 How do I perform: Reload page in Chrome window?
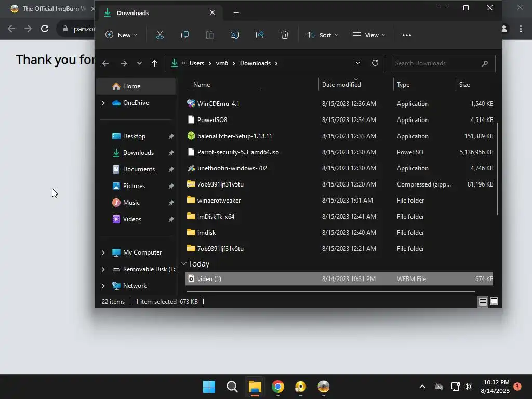pos(45,29)
